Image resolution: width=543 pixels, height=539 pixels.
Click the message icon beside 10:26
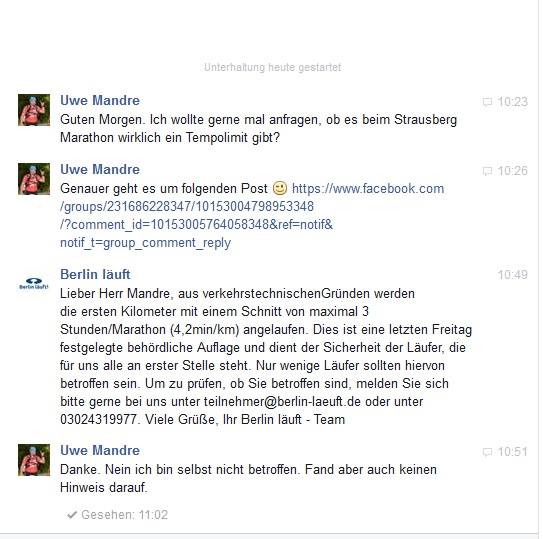pos(487,171)
